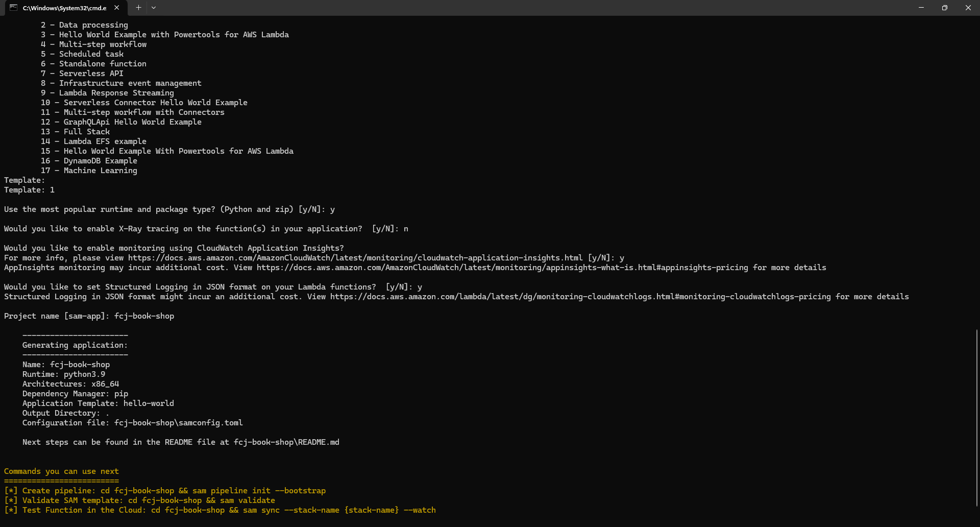Click 'Application Template: hello-world' line
The width and height of the screenshot is (980, 527).
[98, 403]
